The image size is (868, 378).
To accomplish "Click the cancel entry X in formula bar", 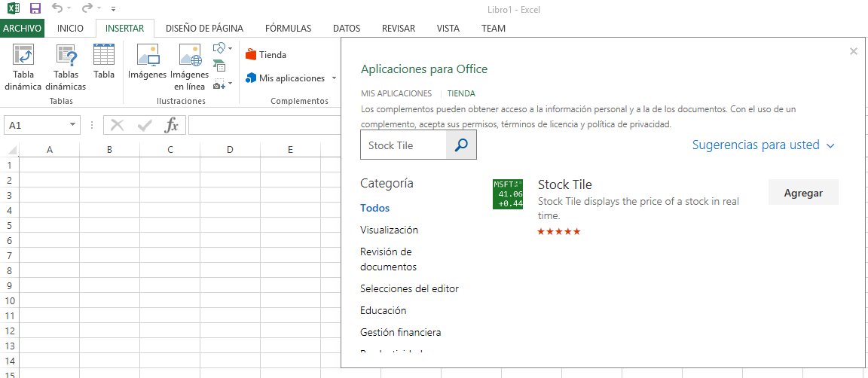I will (117, 125).
